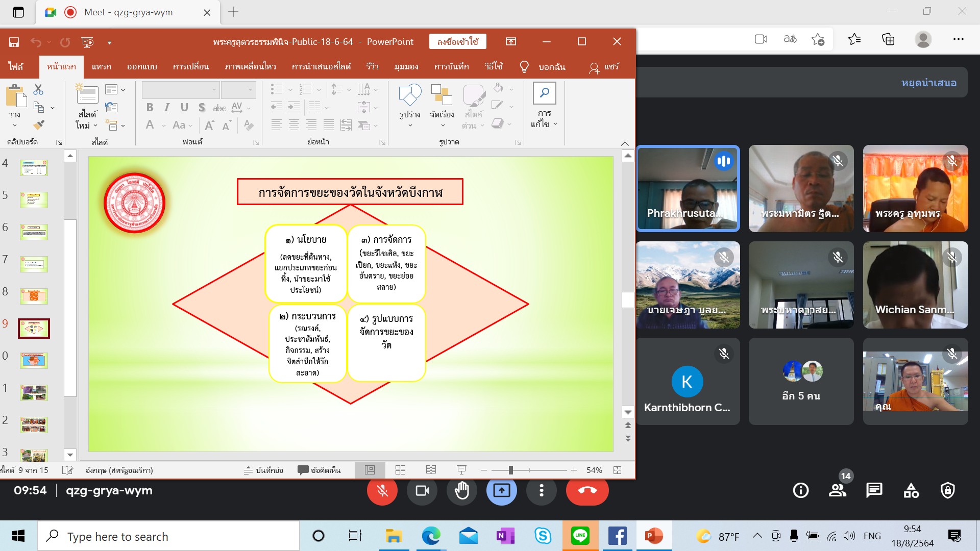Toggle the present-now screen share button
This screenshot has width=980, height=551.
coord(501,490)
